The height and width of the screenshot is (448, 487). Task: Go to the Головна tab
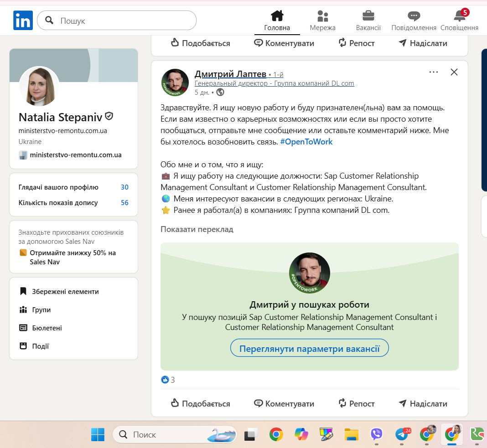(277, 21)
